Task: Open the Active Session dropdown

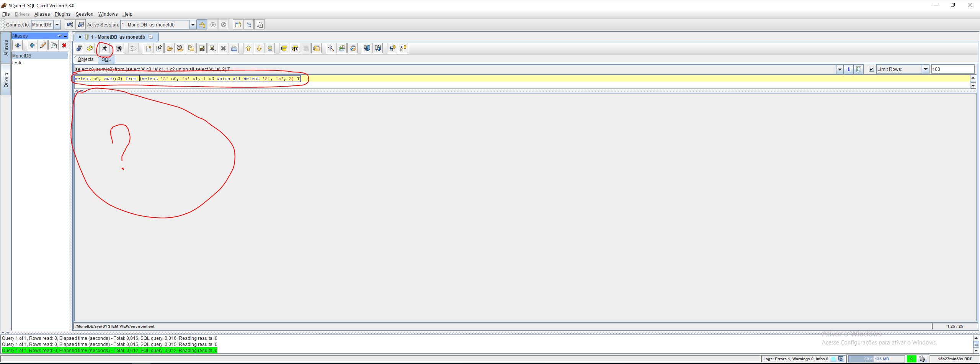Action: tap(193, 25)
